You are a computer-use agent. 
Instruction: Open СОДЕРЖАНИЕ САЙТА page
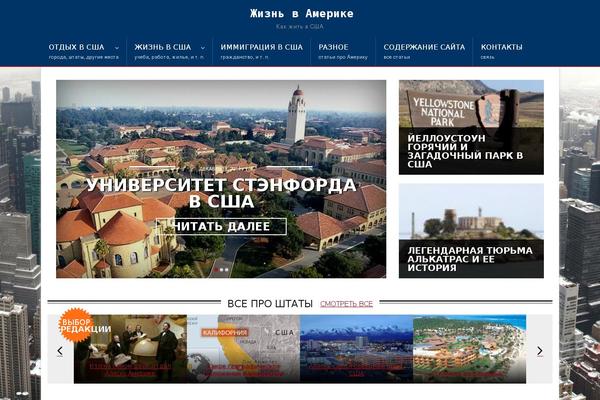(424, 47)
